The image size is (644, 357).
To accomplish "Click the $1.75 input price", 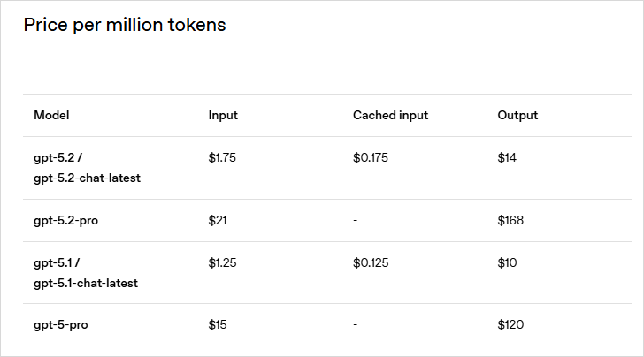I will 222,158.
